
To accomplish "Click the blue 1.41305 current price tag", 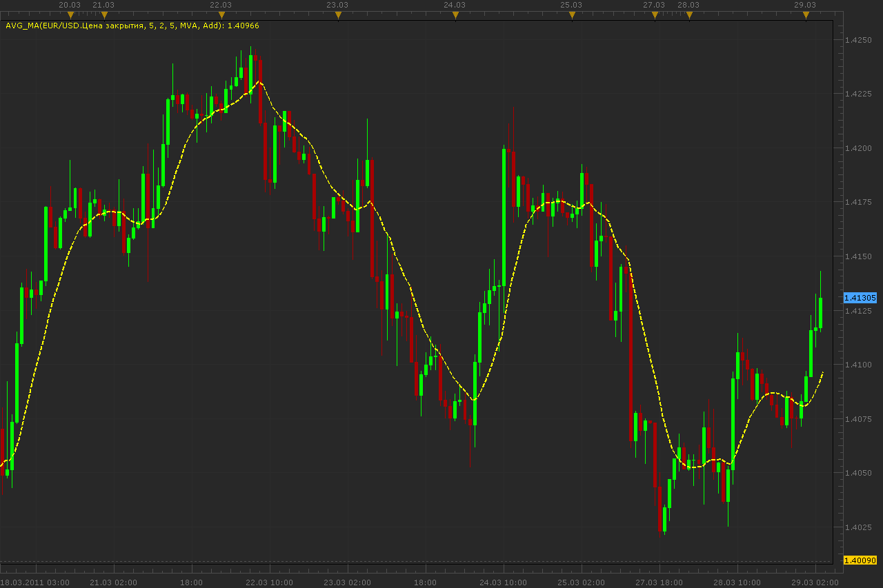I will point(860,298).
